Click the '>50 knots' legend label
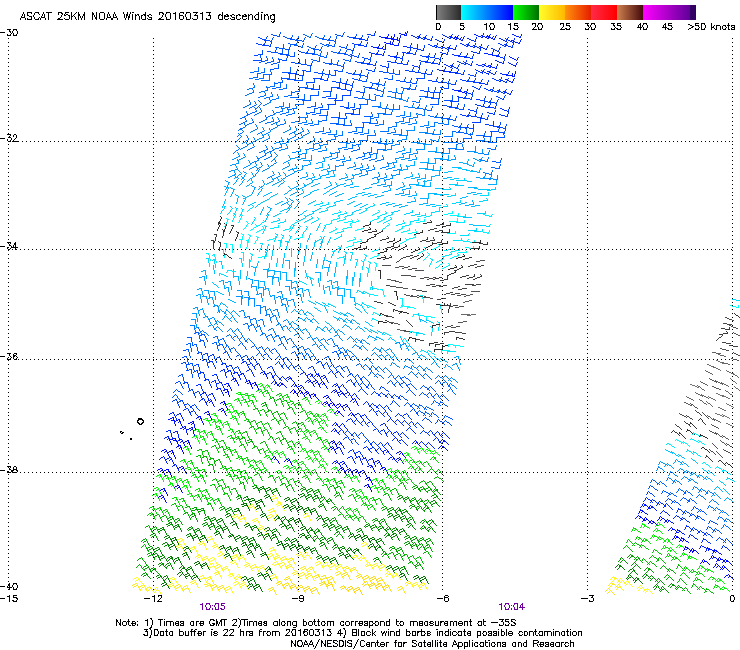 coord(711,26)
